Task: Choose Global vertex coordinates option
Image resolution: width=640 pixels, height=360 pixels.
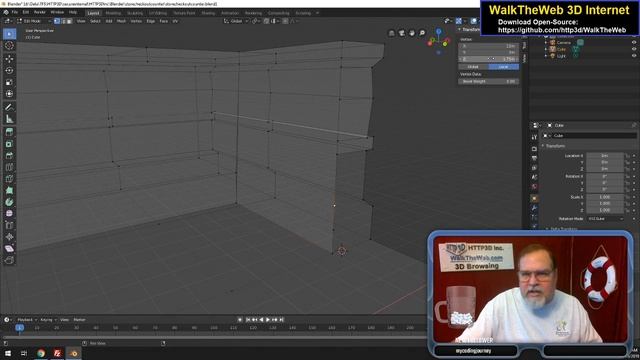Action: 473,67
